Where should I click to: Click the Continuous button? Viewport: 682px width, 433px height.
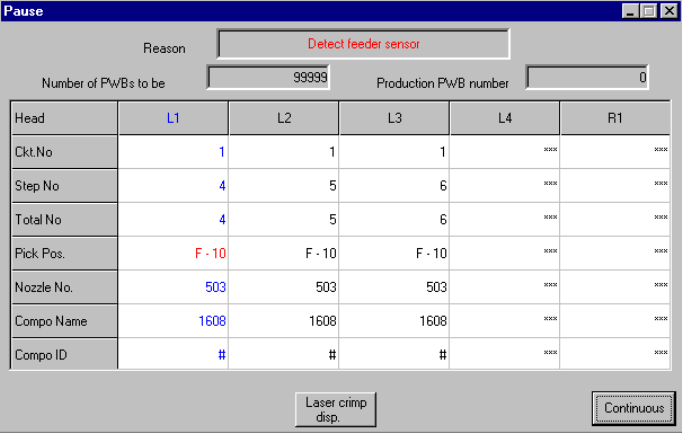pos(634,408)
